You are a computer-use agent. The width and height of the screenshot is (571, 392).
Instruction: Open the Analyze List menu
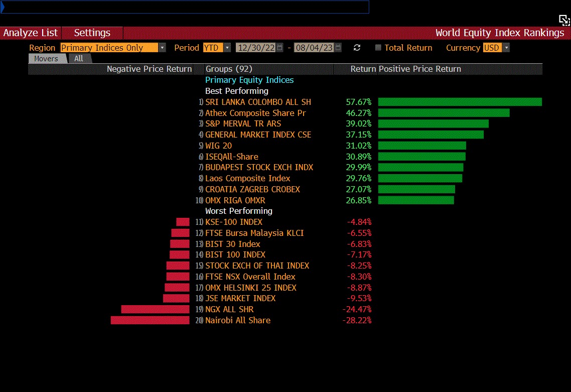(x=31, y=33)
